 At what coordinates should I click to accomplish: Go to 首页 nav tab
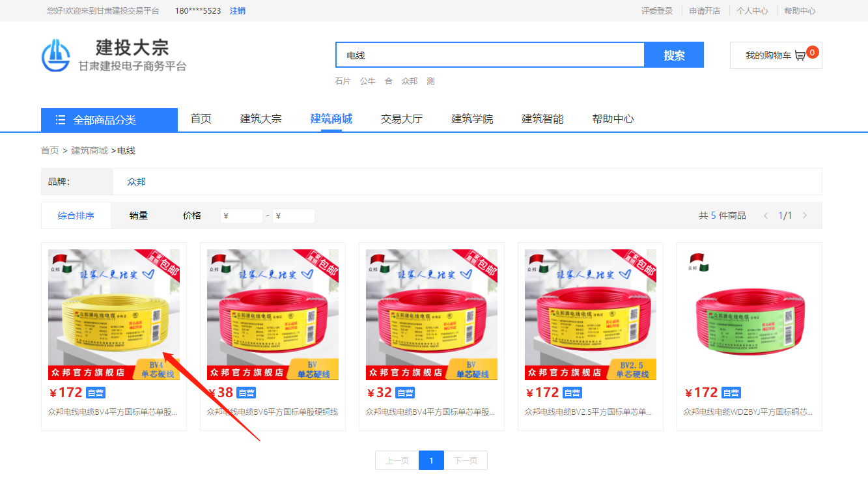(x=201, y=118)
